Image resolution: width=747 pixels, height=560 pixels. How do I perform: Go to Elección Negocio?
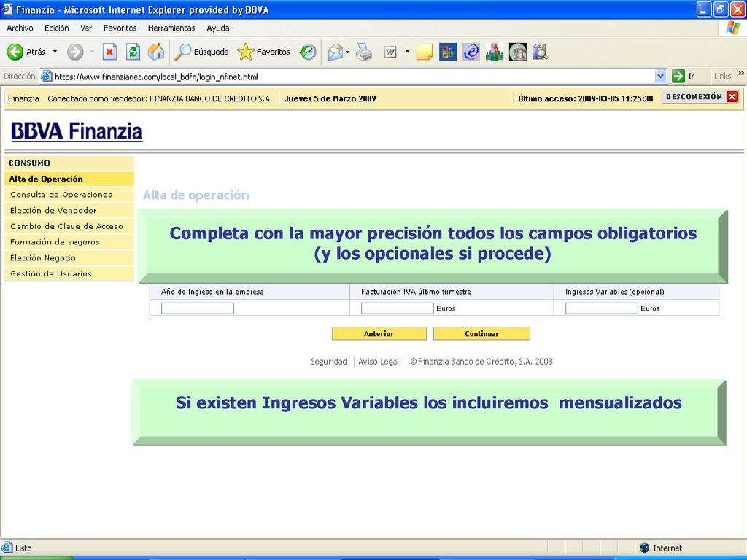point(69,257)
